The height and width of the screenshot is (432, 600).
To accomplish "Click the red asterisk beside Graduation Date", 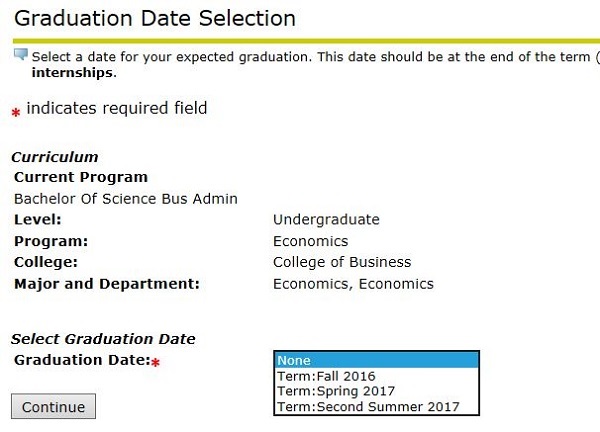I will point(155,362).
